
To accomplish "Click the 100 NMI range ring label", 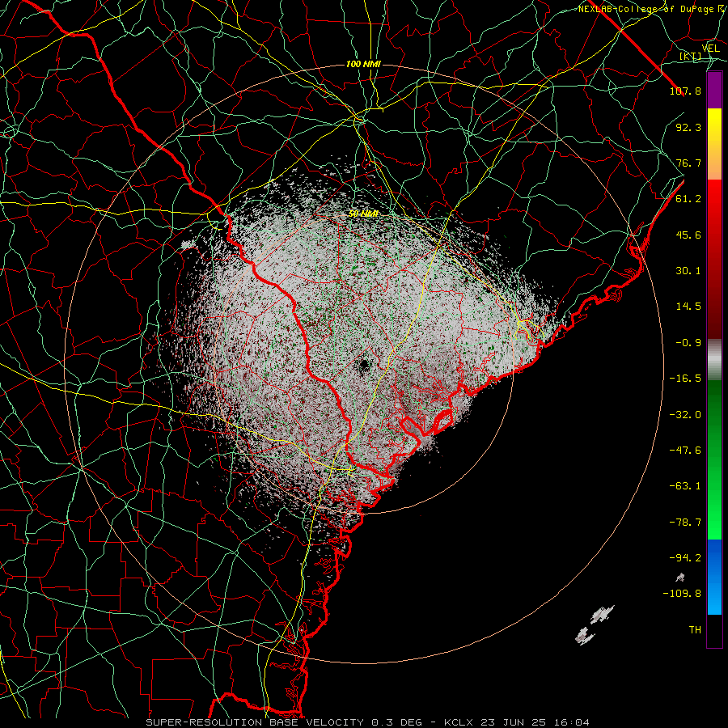I will coord(363,64).
